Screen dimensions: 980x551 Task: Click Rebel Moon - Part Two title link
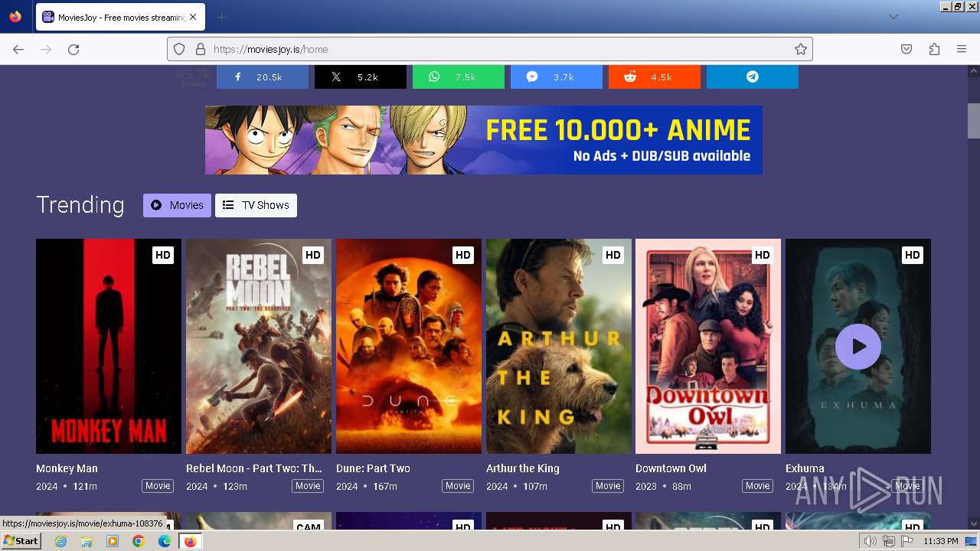click(x=254, y=468)
